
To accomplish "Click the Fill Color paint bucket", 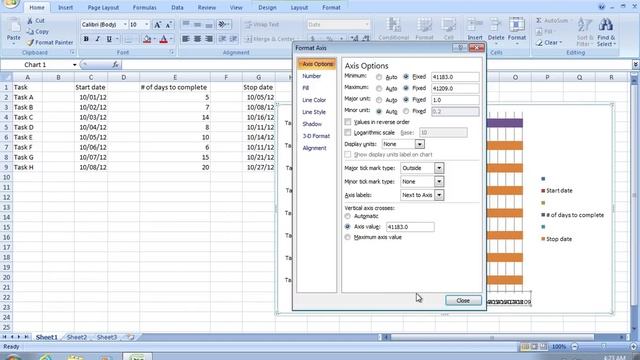I will pos(147,39).
